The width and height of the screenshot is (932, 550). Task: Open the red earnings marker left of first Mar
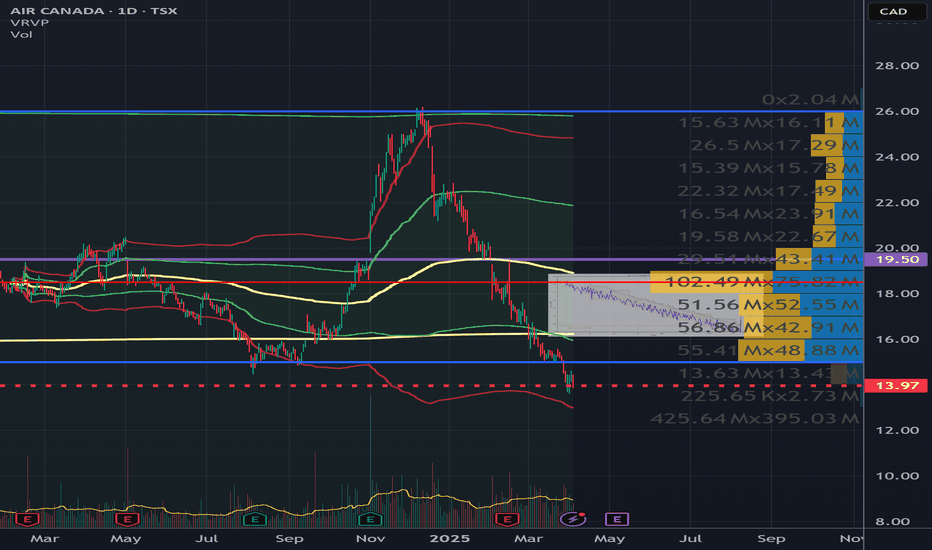tap(27, 520)
